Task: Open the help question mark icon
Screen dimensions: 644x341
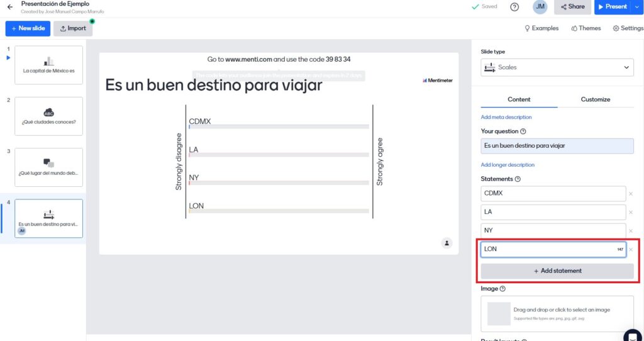Action: 514,7
